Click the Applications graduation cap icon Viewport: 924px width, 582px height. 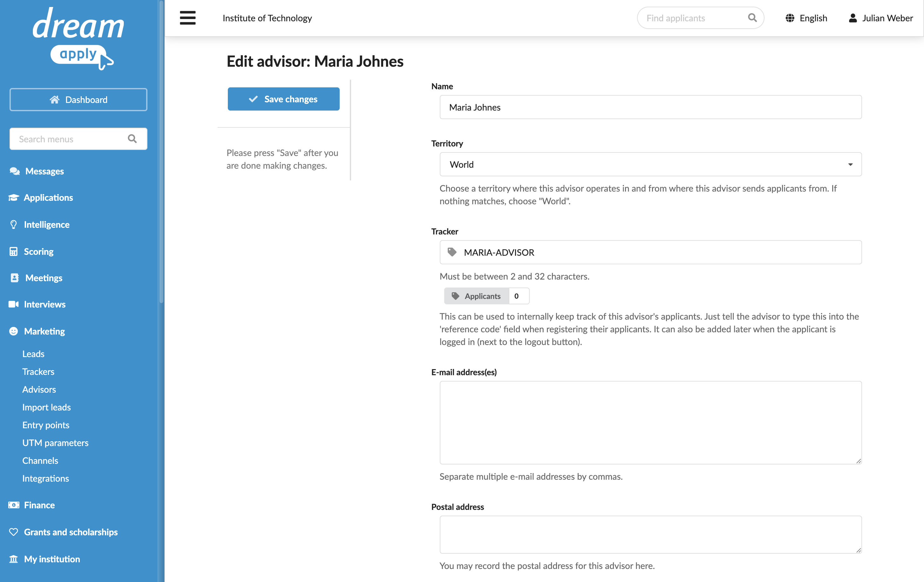tap(13, 198)
